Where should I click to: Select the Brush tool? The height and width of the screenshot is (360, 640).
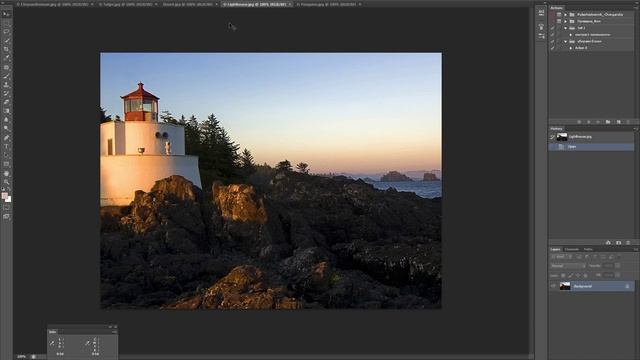(x=6, y=76)
